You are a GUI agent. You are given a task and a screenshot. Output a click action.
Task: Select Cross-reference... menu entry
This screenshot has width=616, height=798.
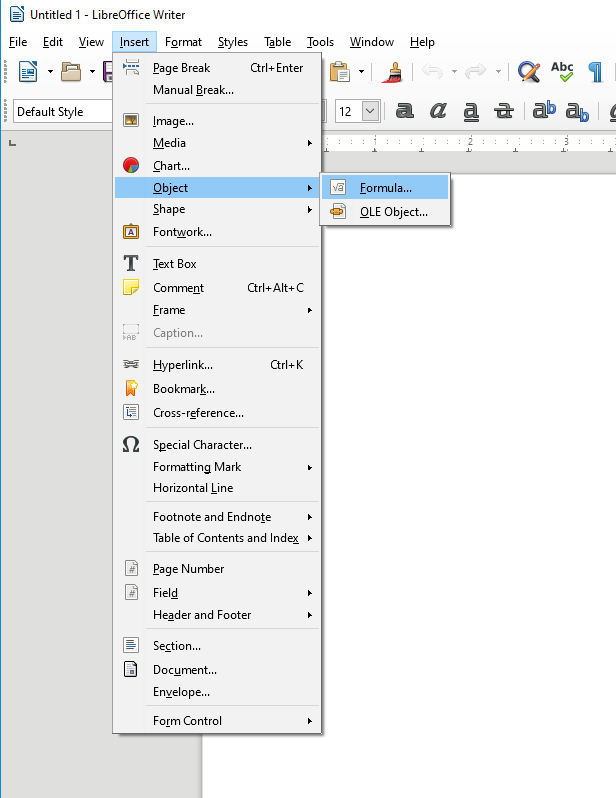point(217,413)
